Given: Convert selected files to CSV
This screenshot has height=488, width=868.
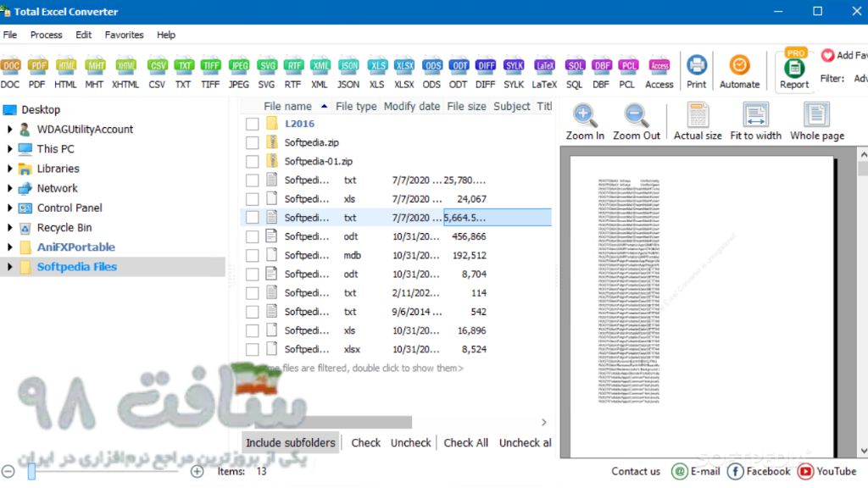Looking at the screenshot, I should (157, 73).
